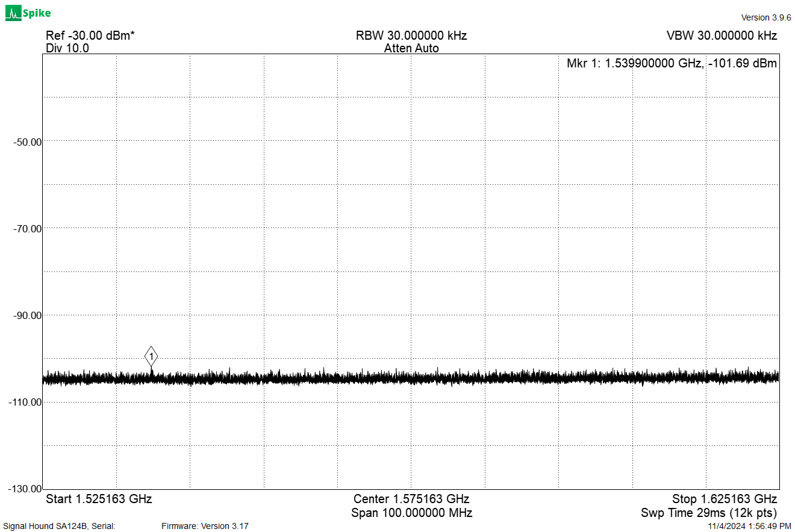795x532 pixels.
Task: Click the Start 1.525163 GHz label
Action: coord(99,499)
